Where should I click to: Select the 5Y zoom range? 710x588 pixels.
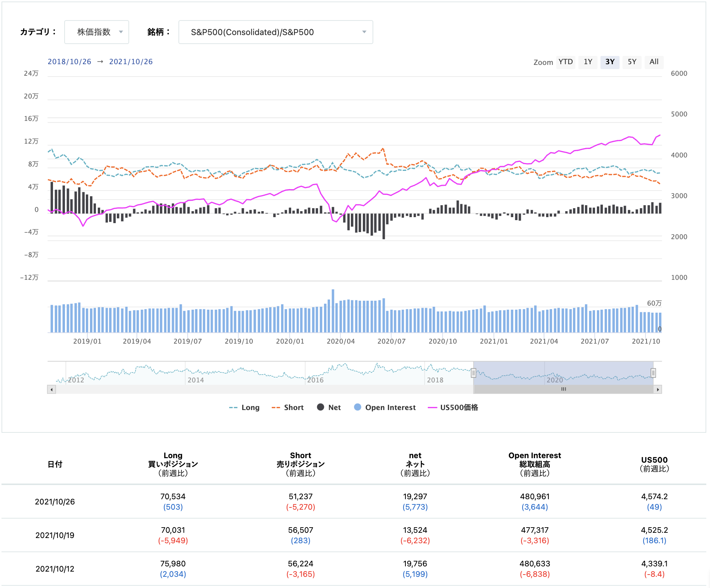pos(632,62)
